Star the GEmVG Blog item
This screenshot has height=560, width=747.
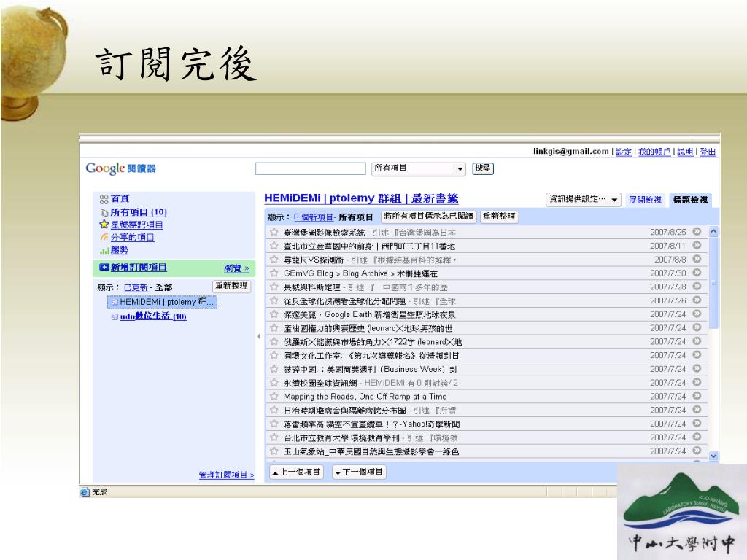(x=274, y=273)
